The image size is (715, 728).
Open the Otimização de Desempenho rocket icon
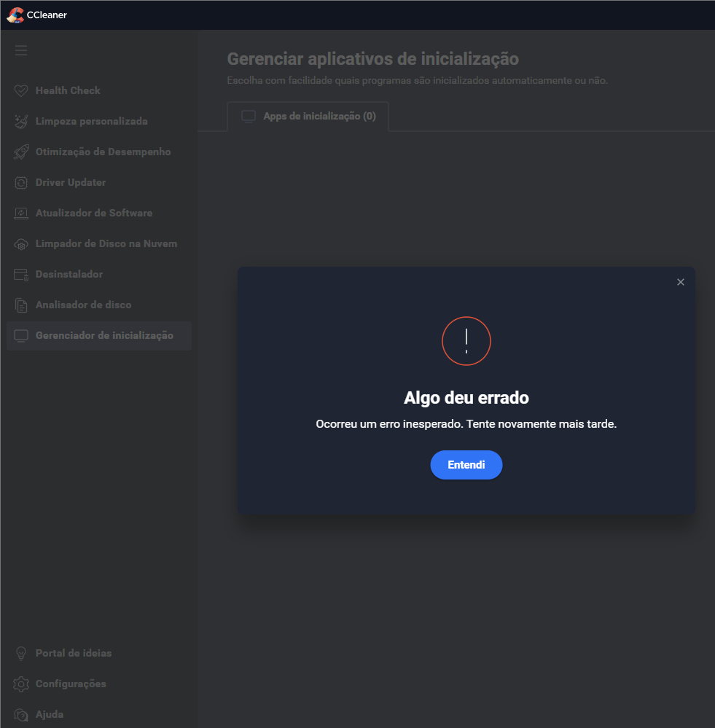click(x=21, y=152)
